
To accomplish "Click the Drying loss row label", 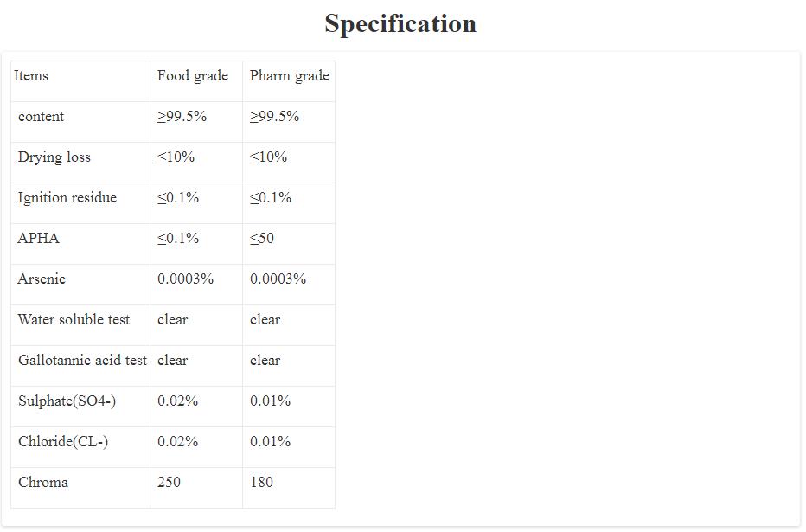I will [x=54, y=157].
